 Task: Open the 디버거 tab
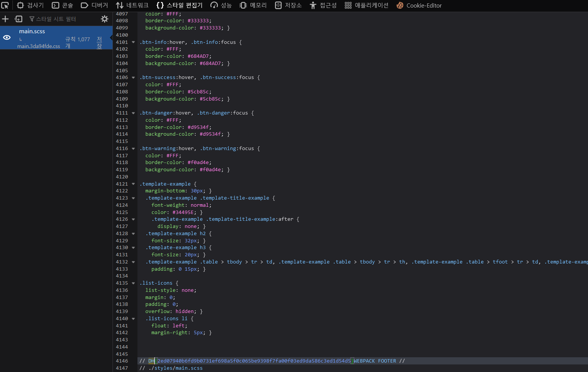pos(94,5)
